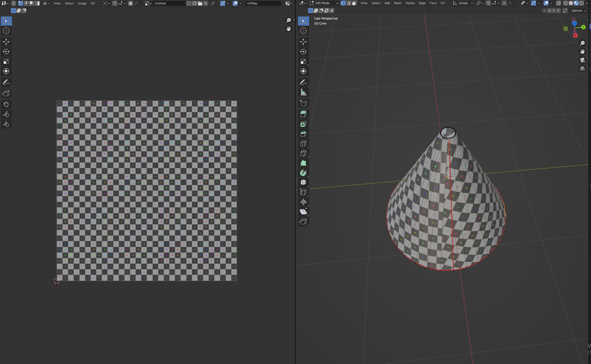Select the Measure tool
Viewport: 591px width, 364px height.
pos(303,92)
